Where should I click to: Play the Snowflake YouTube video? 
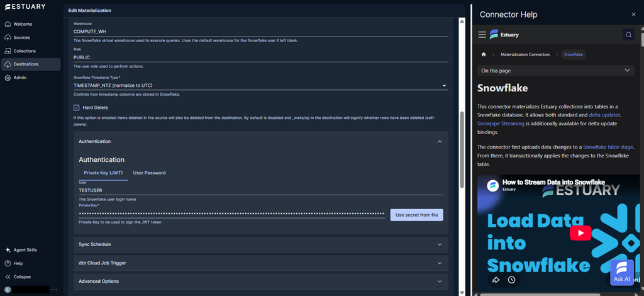tap(580, 233)
